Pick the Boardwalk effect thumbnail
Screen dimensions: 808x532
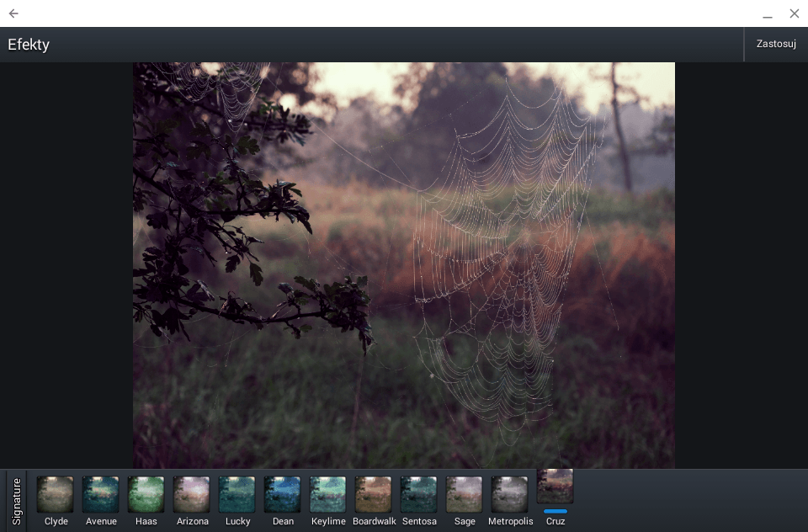[x=373, y=494]
